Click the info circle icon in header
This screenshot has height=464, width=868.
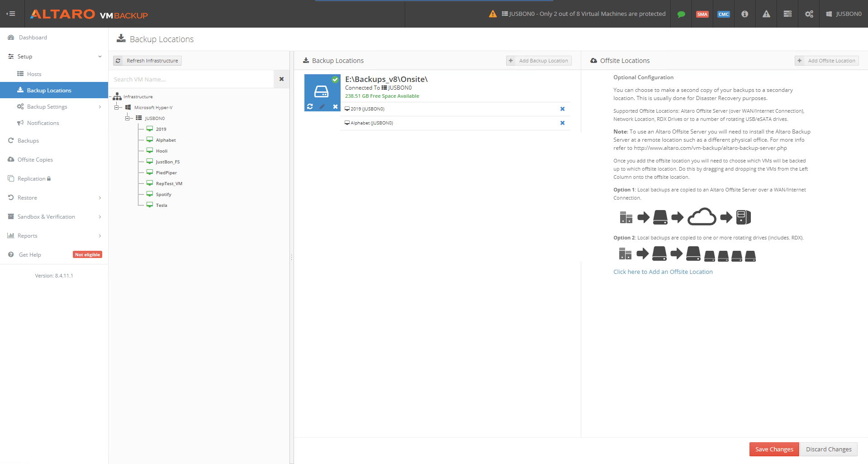(745, 14)
